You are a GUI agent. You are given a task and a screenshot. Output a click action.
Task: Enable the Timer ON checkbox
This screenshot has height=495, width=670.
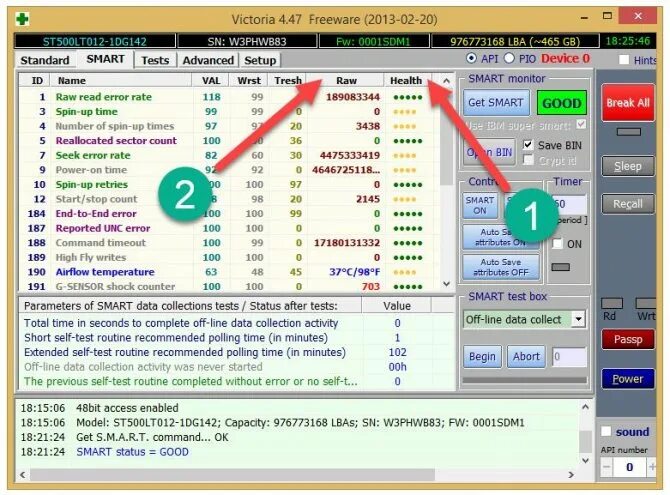coord(557,244)
